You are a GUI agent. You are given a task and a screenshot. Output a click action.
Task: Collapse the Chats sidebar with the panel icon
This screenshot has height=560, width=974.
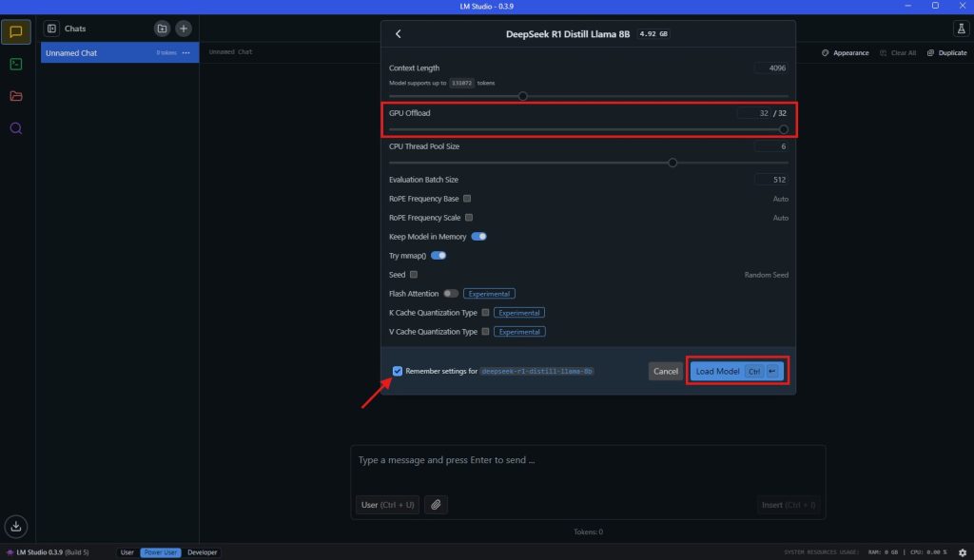(x=54, y=28)
